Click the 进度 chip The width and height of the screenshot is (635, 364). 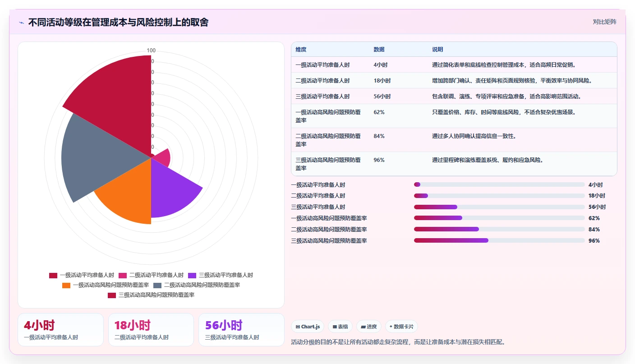point(368,327)
